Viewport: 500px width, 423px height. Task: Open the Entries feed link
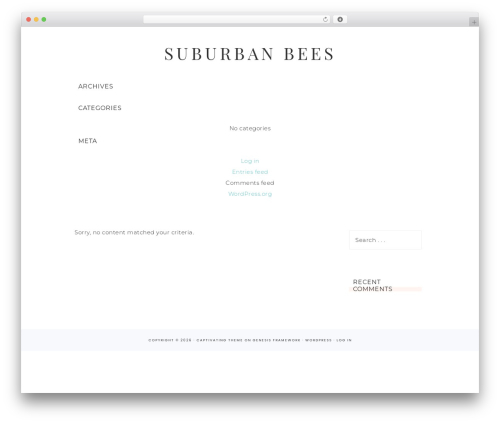click(250, 172)
